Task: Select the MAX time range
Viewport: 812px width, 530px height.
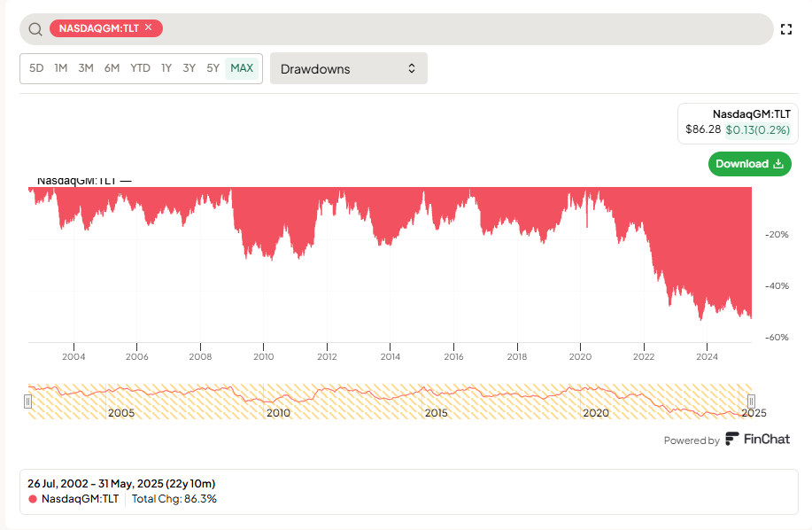Action: (x=242, y=68)
